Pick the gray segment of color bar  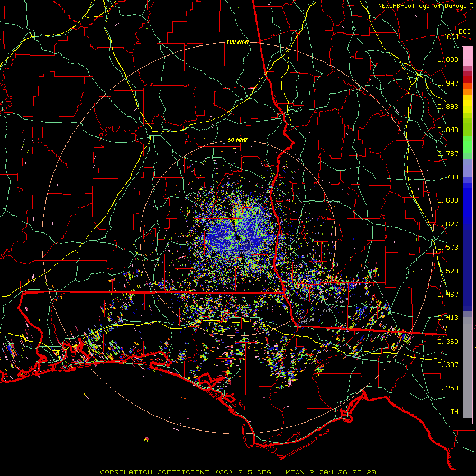point(467,368)
